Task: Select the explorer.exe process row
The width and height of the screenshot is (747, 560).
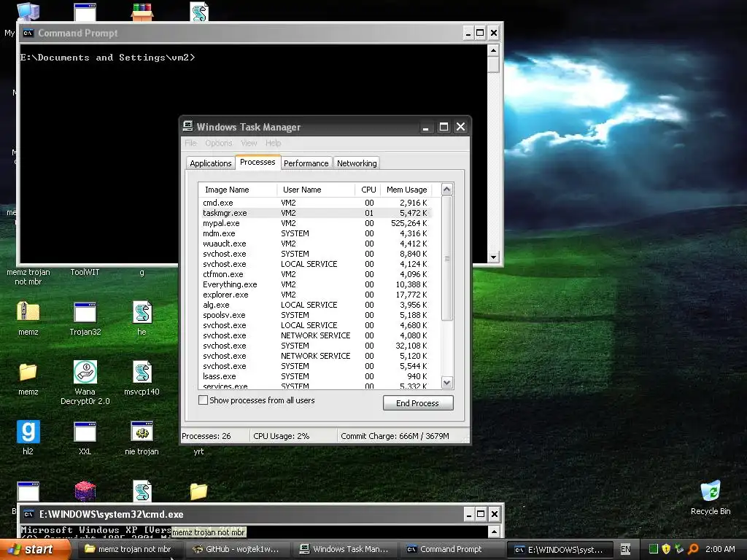Action: [315, 295]
